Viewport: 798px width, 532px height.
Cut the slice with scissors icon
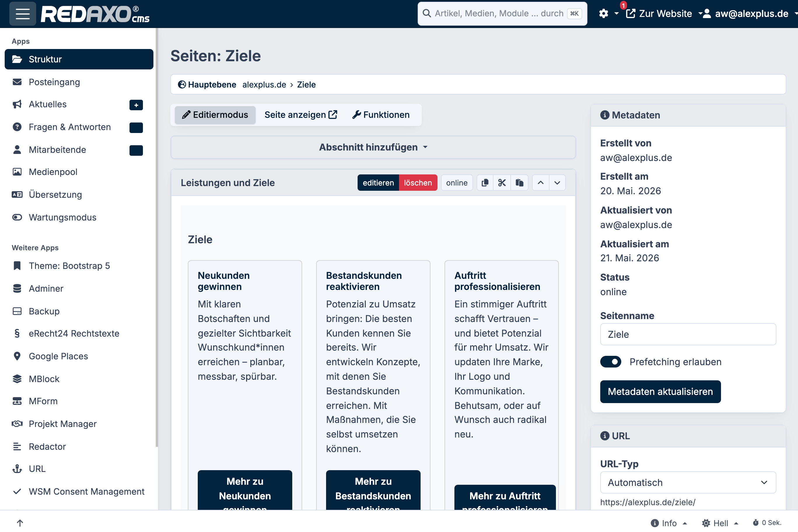tap(502, 183)
